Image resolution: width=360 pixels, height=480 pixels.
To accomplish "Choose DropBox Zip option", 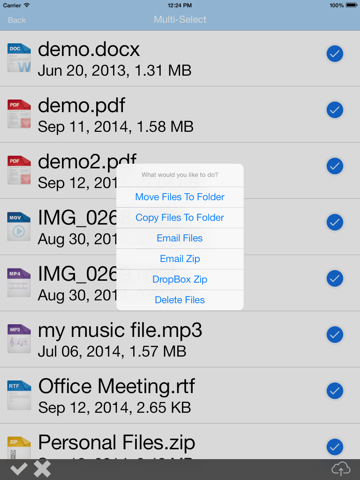I will (180, 279).
